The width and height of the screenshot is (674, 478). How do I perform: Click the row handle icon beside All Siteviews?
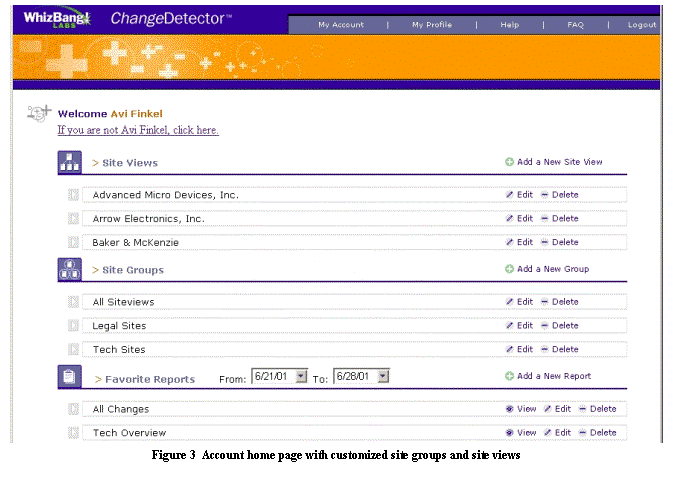click(x=73, y=302)
